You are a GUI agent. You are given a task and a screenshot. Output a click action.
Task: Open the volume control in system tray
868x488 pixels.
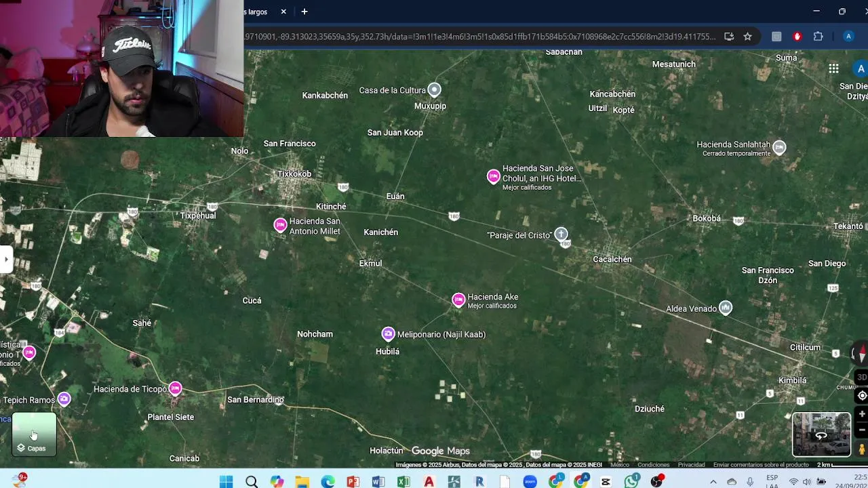click(x=807, y=482)
